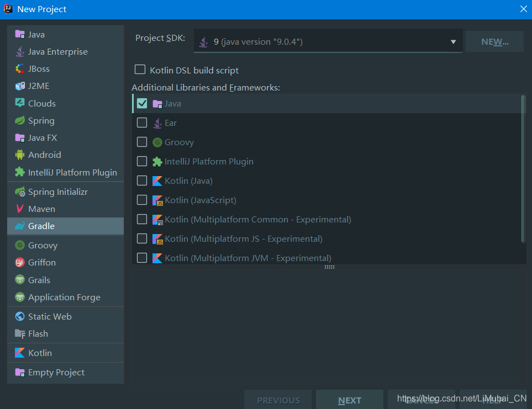Select Kotlin (Multiplatform JVM - Experimental) row text
The width and height of the screenshot is (532, 409).
tap(248, 258)
